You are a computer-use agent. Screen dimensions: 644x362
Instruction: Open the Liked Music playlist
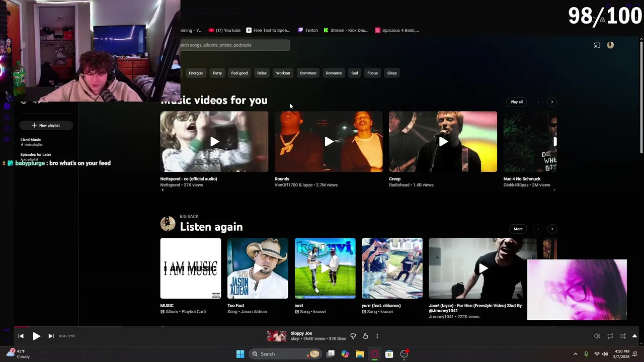tap(31, 140)
